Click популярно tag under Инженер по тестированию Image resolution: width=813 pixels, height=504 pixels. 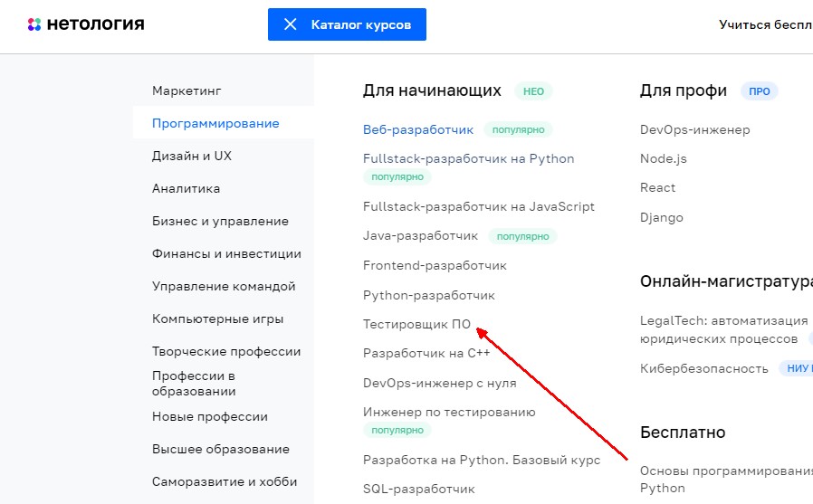point(397,430)
